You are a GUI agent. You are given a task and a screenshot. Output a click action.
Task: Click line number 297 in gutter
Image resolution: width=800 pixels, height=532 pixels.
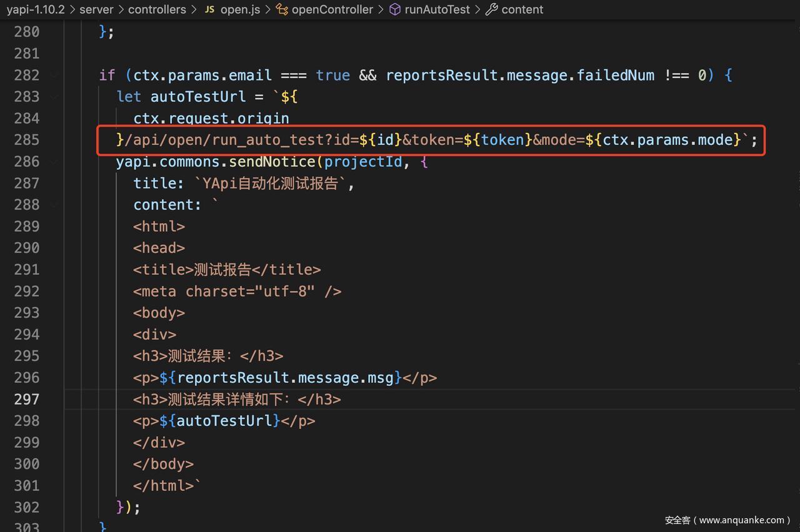(27, 399)
